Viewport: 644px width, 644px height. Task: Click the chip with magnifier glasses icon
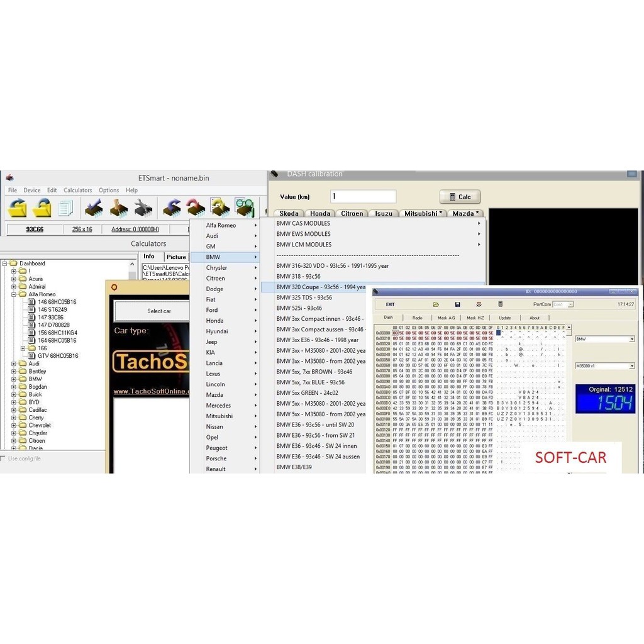[x=245, y=207]
